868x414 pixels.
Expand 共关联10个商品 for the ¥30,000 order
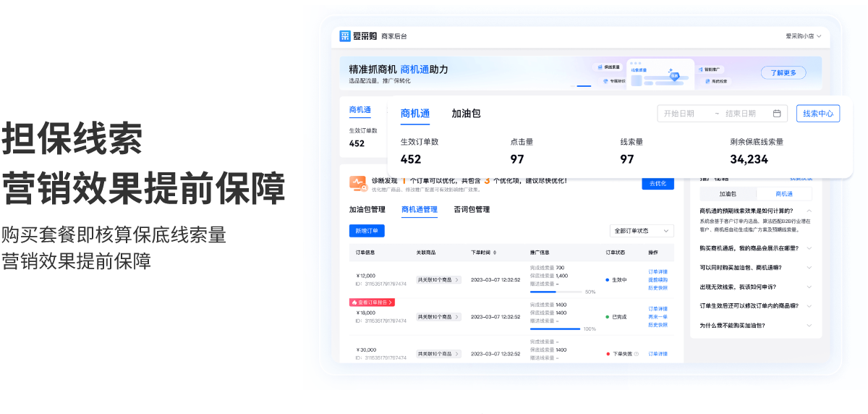tap(438, 354)
